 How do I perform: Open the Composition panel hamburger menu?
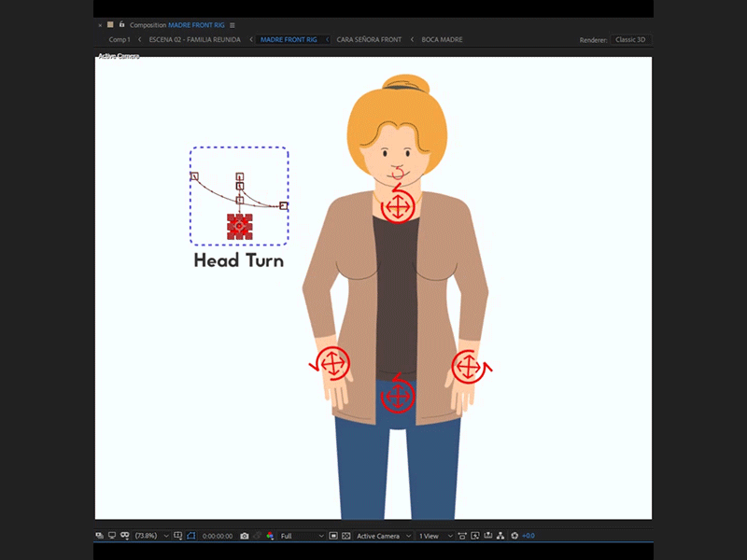(233, 25)
